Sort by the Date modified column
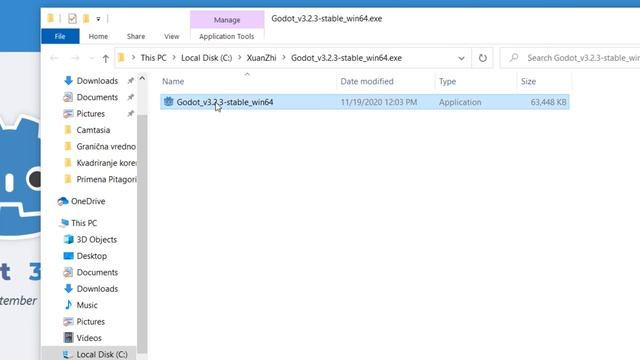 367,81
